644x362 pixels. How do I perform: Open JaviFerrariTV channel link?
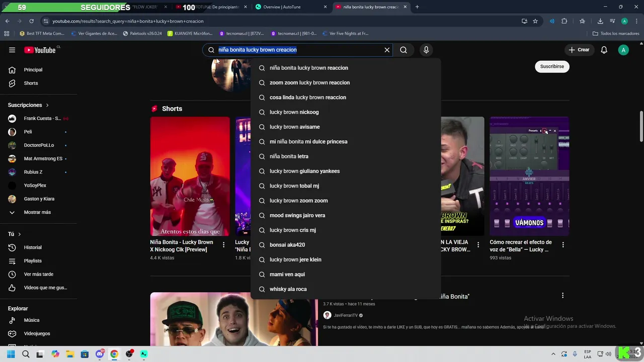tap(345, 315)
